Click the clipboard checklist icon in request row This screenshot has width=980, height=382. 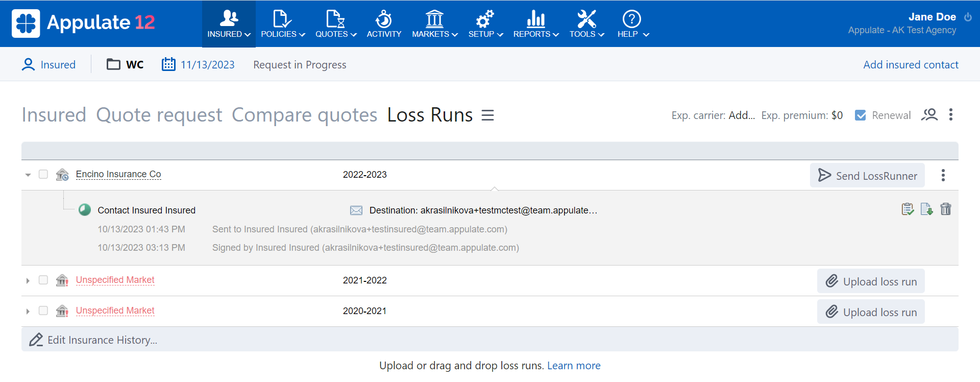tap(908, 209)
